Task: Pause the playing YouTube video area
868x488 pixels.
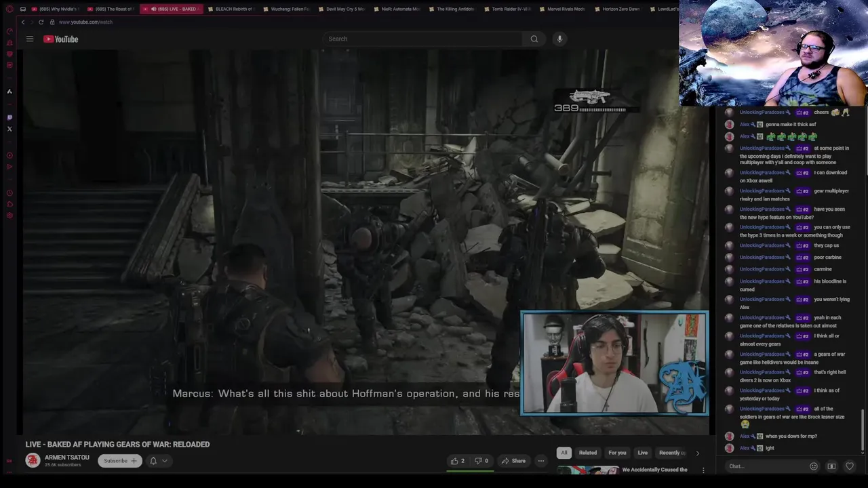Action: pyautogui.click(x=366, y=242)
